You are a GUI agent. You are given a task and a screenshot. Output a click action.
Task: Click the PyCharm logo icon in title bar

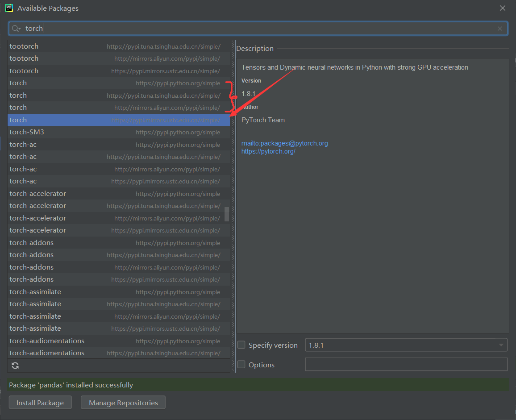pyautogui.click(x=9, y=8)
